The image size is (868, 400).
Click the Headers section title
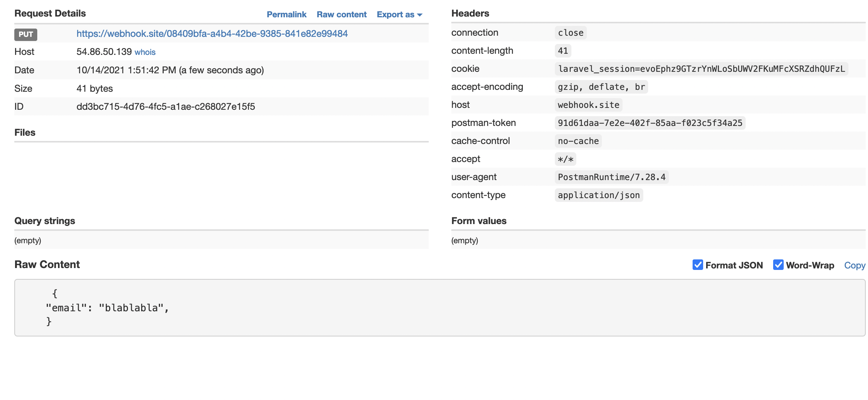pyautogui.click(x=470, y=13)
